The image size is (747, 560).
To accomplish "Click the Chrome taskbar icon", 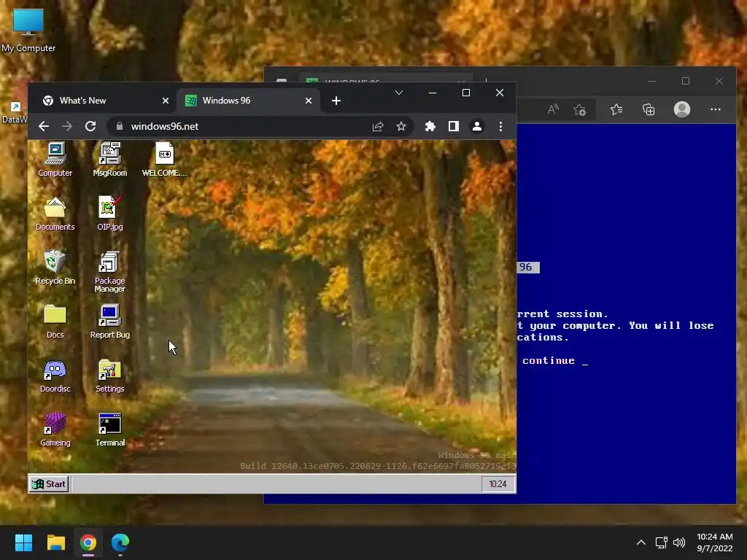I will (x=88, y=542).
